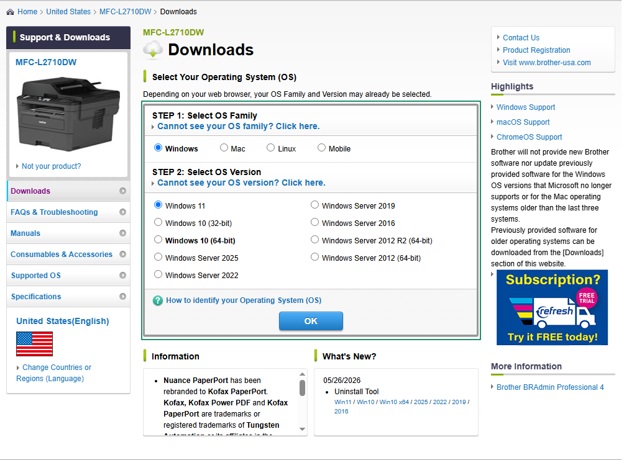Image resolution: width=624 pixels, height=460 pixels.
Task: Choose Windows Server 2016 radio button
Action: (x=315, y=222)
